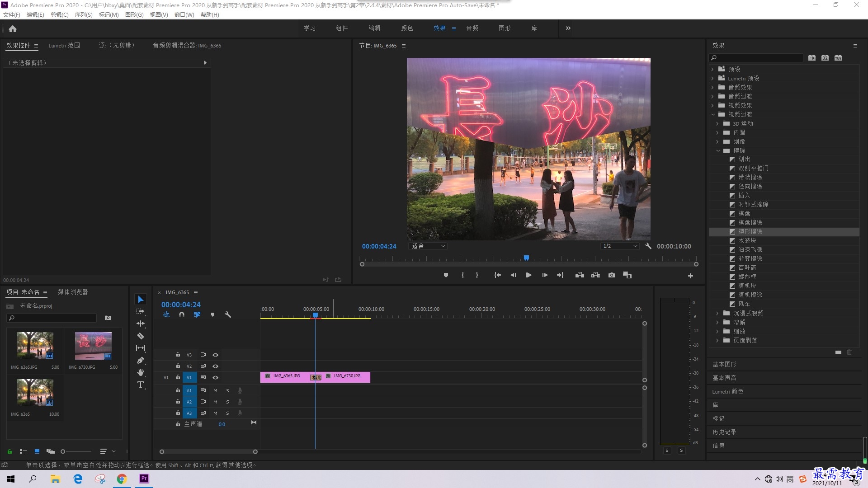Switch Project panel to list view
The image size is (868, 488).
(x=24, y=451)
